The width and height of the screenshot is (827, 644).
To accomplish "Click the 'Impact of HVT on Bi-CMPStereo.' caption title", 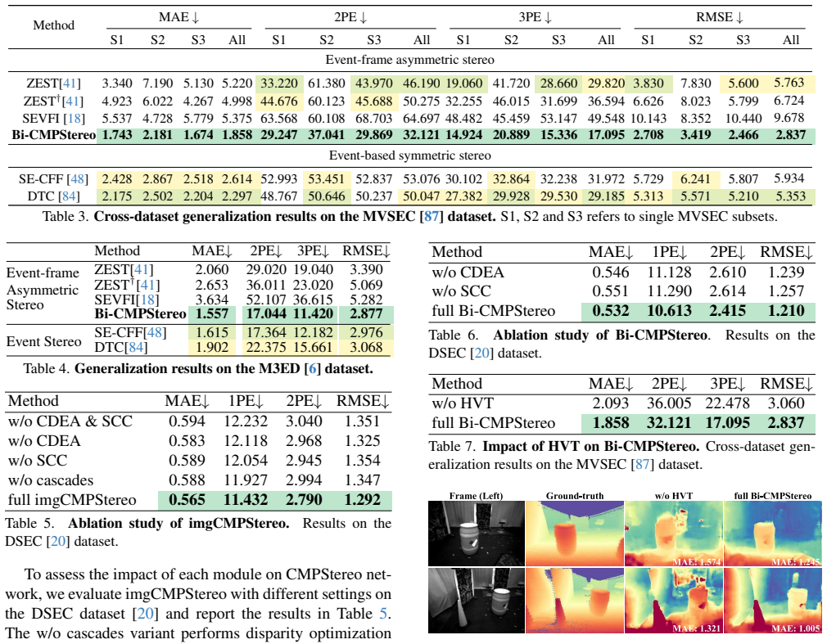I will [591, 446].
